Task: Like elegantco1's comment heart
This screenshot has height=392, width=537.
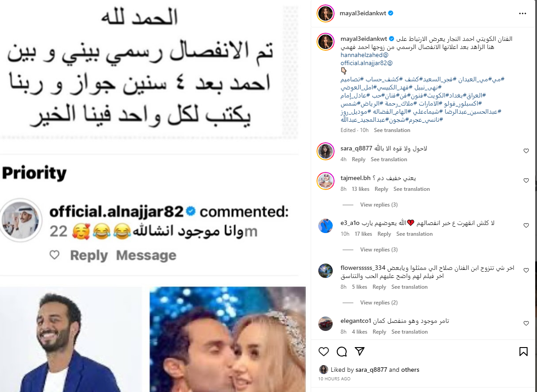Action: pos(526,323)
